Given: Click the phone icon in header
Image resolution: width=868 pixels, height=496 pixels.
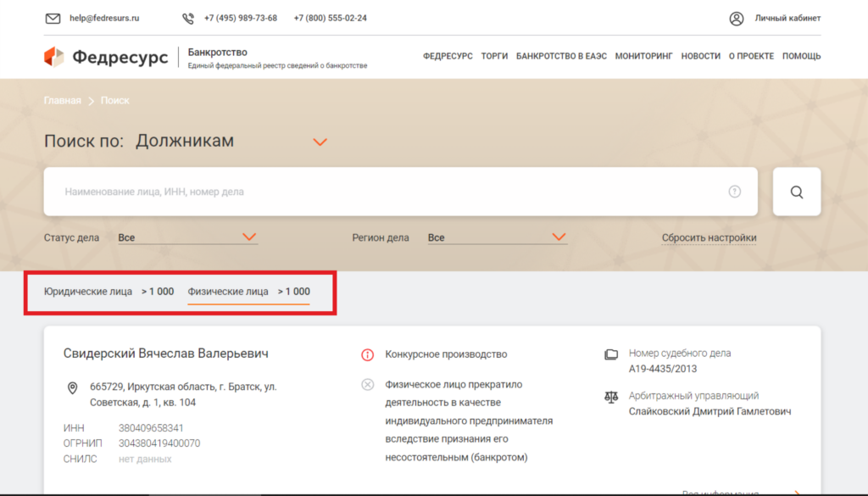Looking at the screenshot, I should click(x=188, y=18).
